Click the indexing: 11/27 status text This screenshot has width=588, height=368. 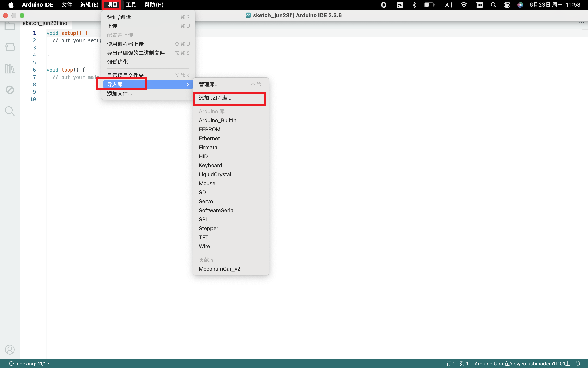[32, 364]
